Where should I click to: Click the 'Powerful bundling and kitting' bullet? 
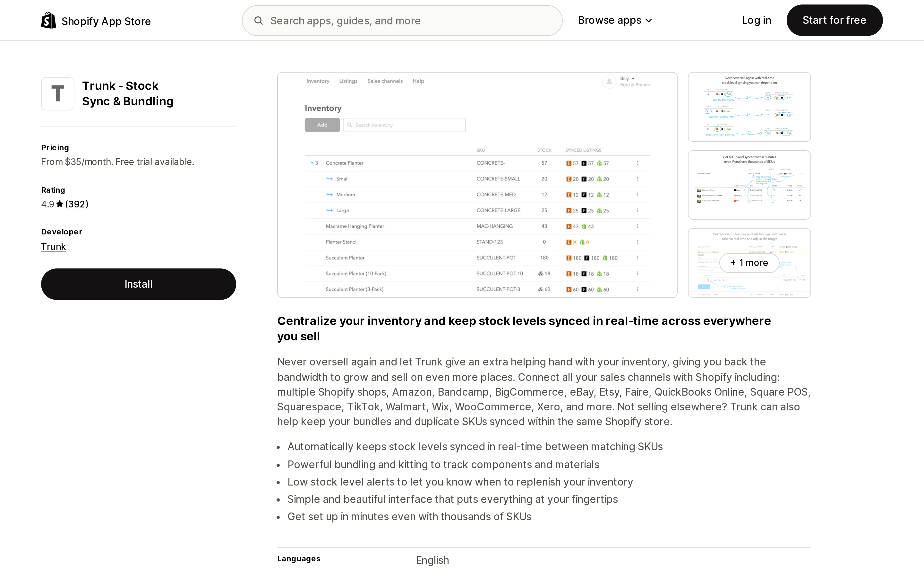(x=443, y=464)
